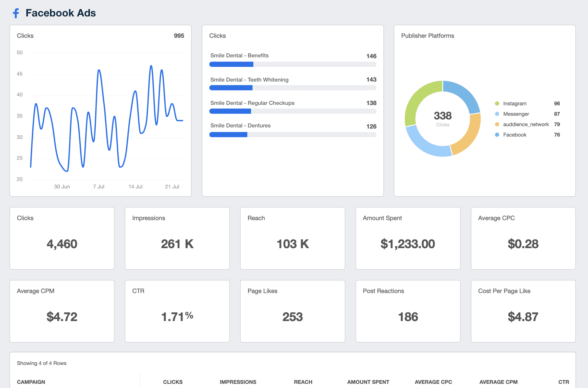Viewport: 588px width, 388px height.
Task: Select the Smile Dental - Regular Checkups label
Action: click(252, 103)
